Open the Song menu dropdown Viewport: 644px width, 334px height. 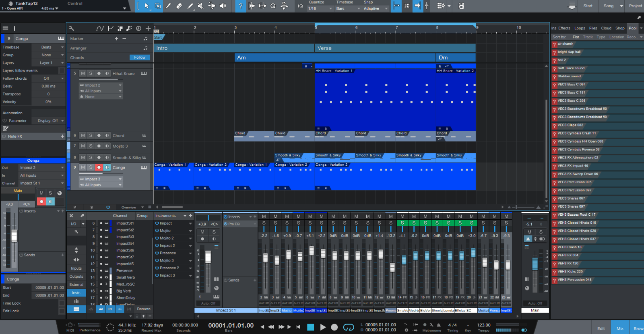pos(613,6)
